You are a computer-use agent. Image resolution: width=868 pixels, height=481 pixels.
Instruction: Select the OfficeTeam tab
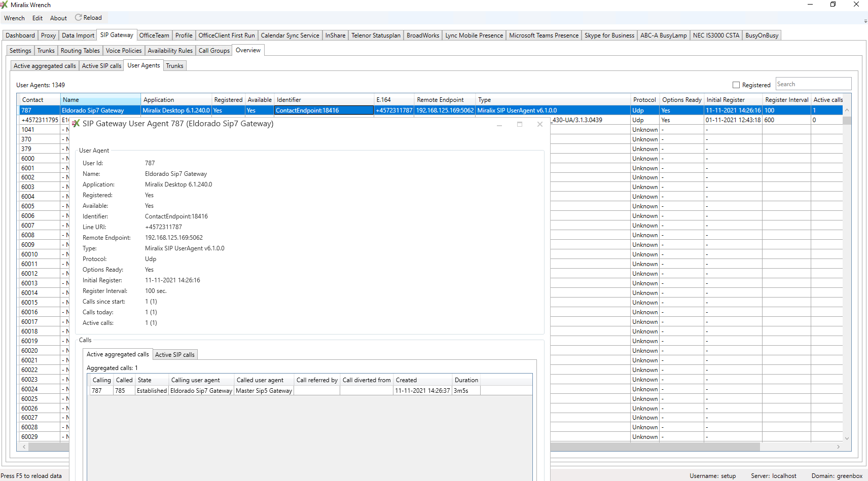point(154,35)
